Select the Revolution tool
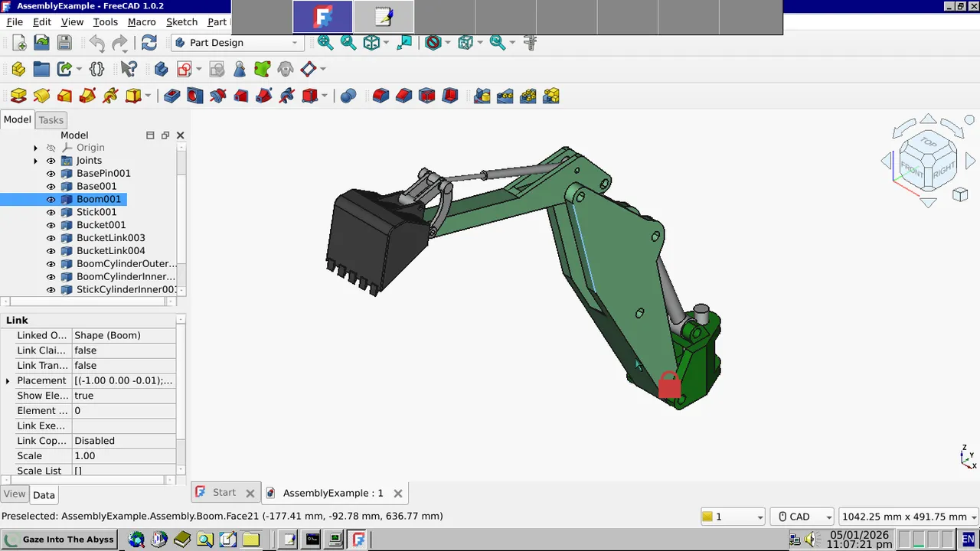Image resolution: width=980 pixels, height=551 pixels. 41,95
